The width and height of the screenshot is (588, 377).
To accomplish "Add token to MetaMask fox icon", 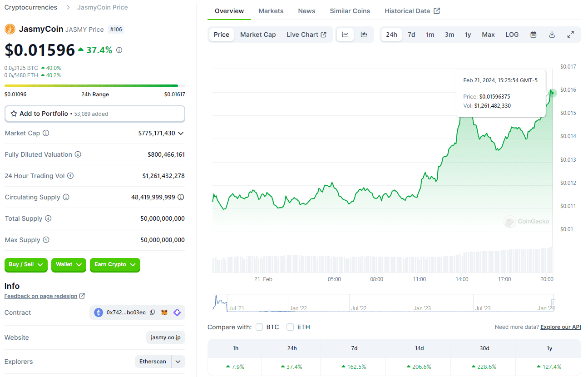I will 164,313.
